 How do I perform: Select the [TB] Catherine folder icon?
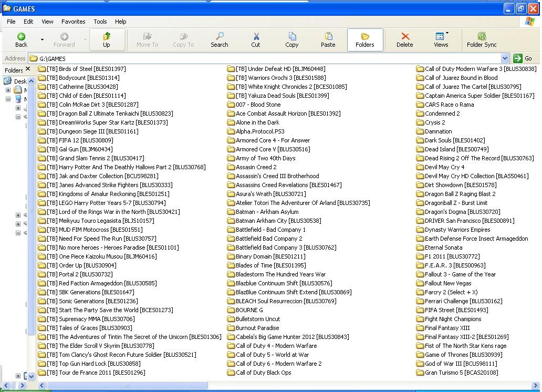[42, 87]
